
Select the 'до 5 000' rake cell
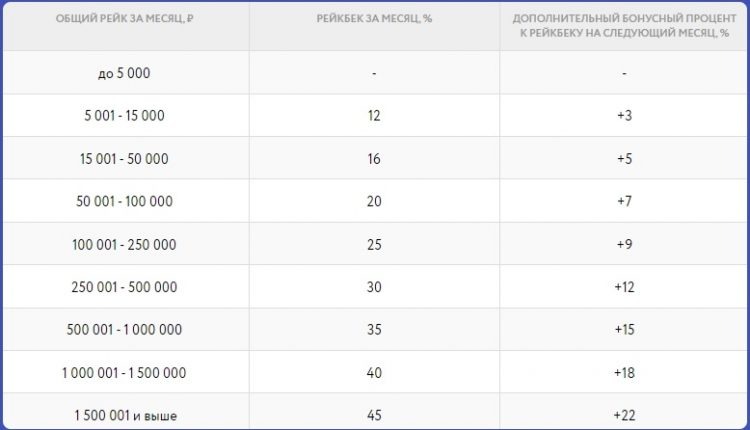(125, 73)
